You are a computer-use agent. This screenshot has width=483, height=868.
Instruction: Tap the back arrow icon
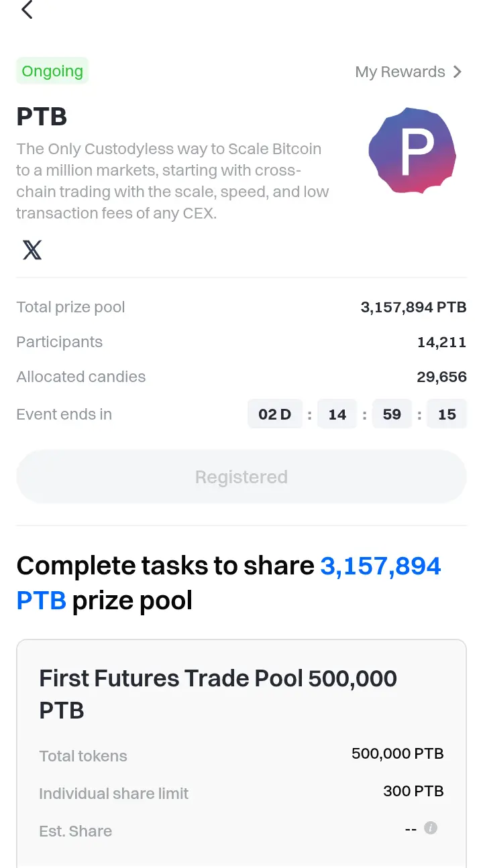point(27,9)
